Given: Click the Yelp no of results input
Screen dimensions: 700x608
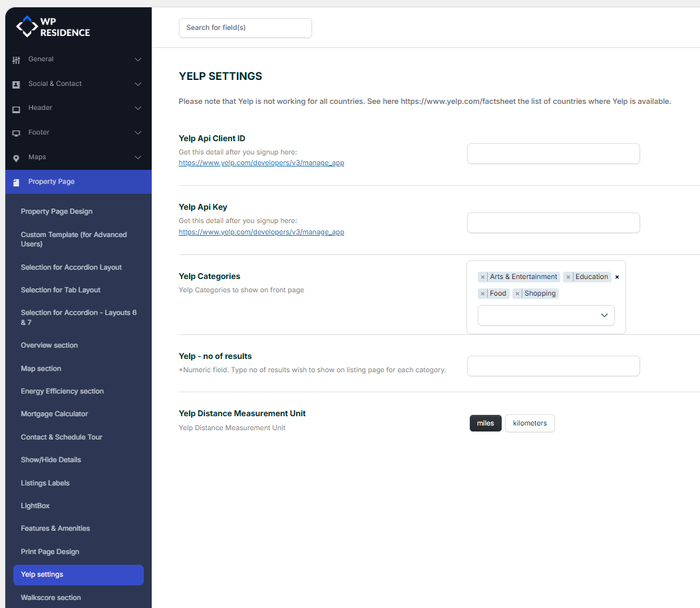Looking at the screenshot, I should click(x=553, y=366).
